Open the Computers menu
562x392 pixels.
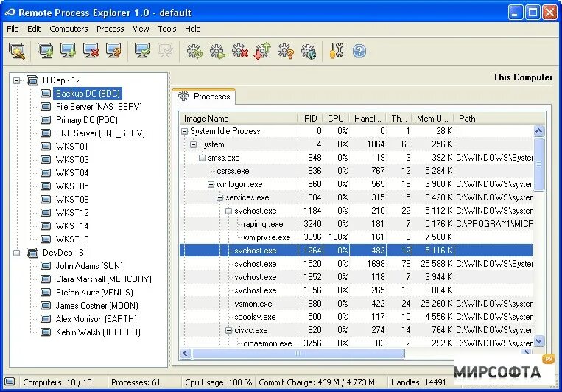[69, 29]
